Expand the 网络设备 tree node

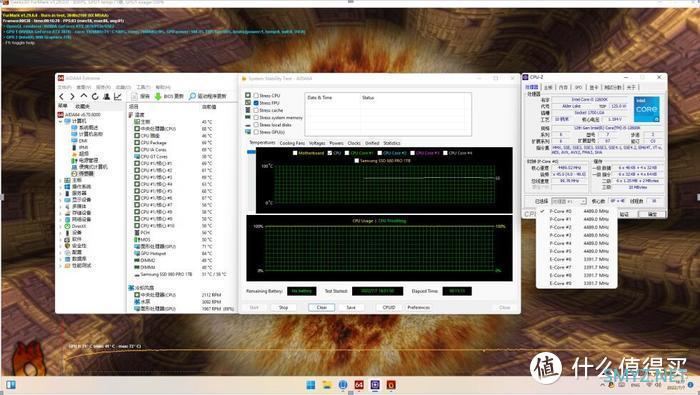(x=61, y=220)
